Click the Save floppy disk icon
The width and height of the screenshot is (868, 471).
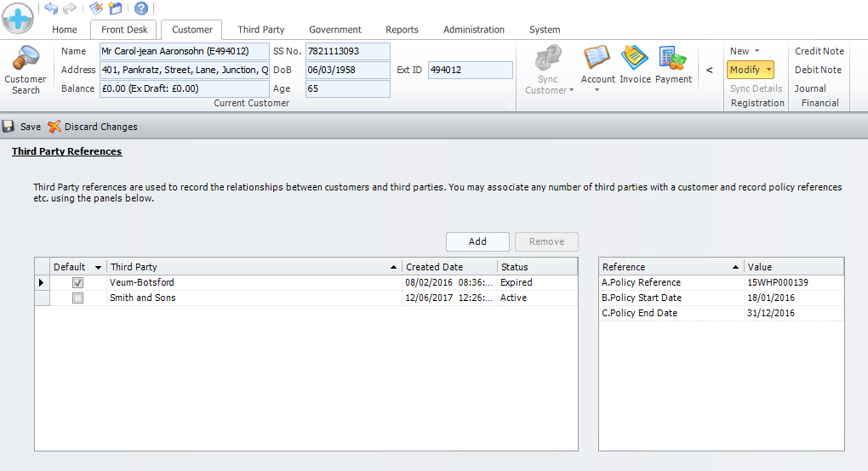[9, 127]
